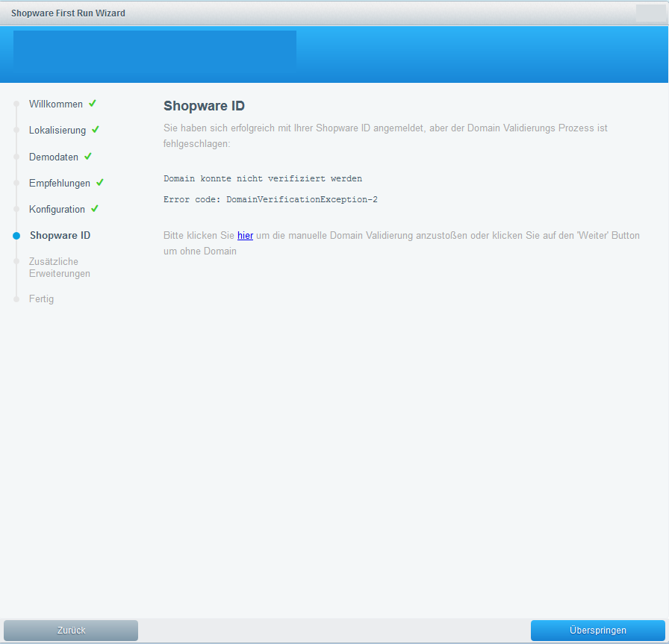669x644 pixels.
Task: Go to the Demodaten step
Action: tap(54, 157)
